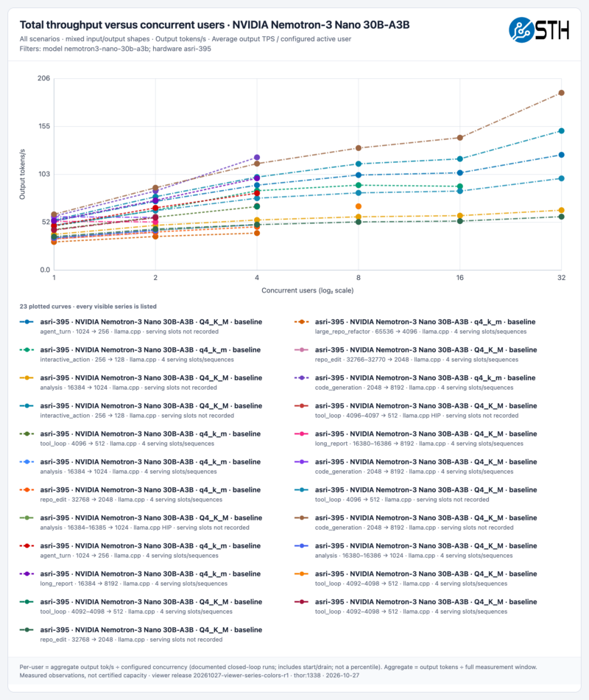Image resolution: width=589 pixels, height=700 pixels.
Task: Click the 'Output tokens/s' y-axis title
Action: click(x=22, y=174)
